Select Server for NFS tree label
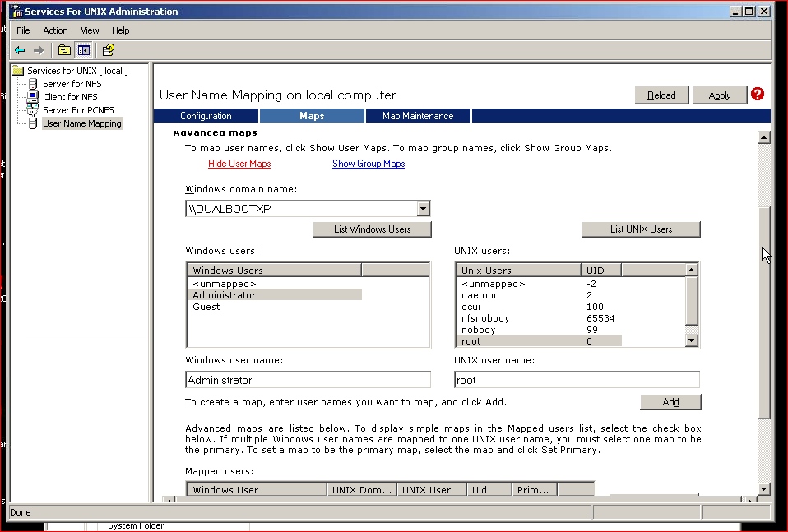Screen dimensions: 788x532 (x=72, y=84)
